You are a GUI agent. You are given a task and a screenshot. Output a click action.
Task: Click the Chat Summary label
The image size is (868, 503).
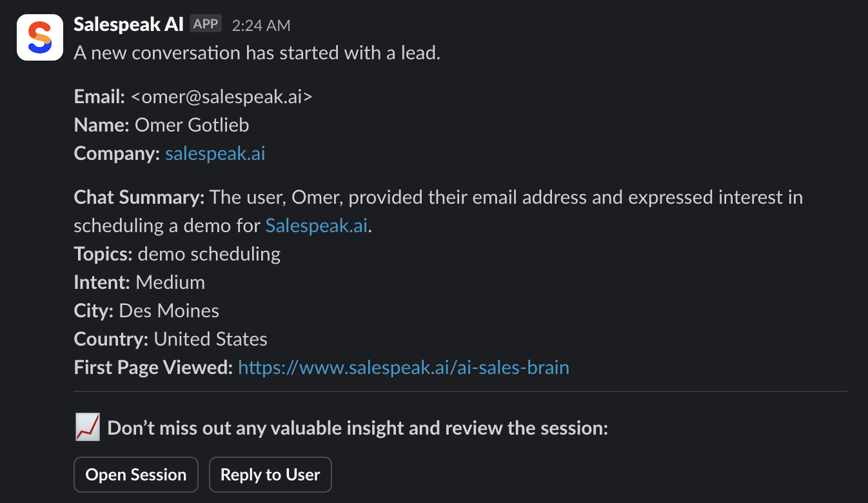[x=139, y=197]
